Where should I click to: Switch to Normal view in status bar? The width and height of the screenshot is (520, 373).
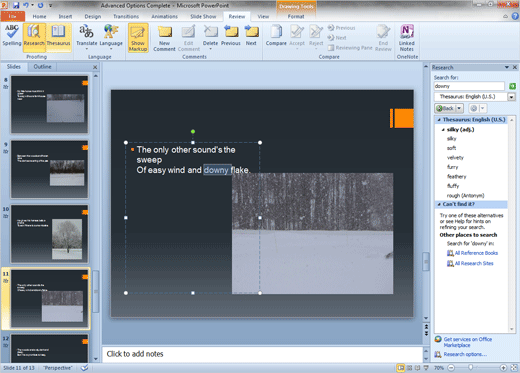click(401, 368)
